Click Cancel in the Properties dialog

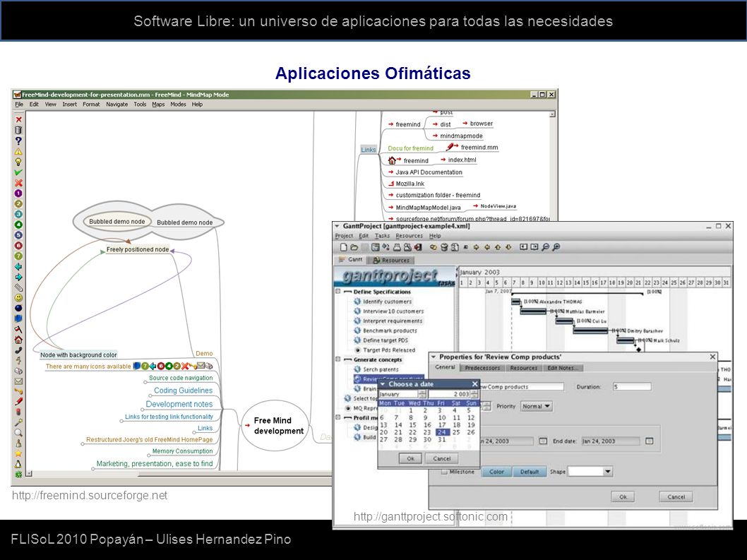(x=676, y=496)
